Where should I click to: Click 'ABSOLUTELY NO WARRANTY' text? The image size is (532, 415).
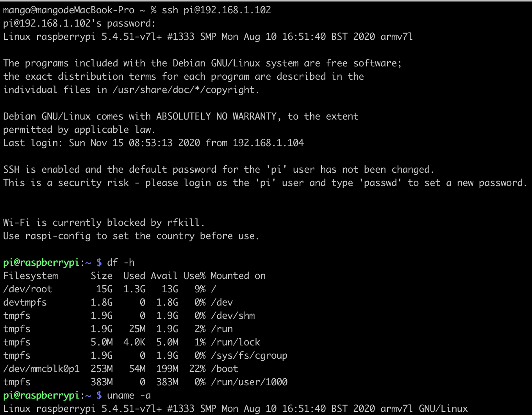click(x=216, y=116)
